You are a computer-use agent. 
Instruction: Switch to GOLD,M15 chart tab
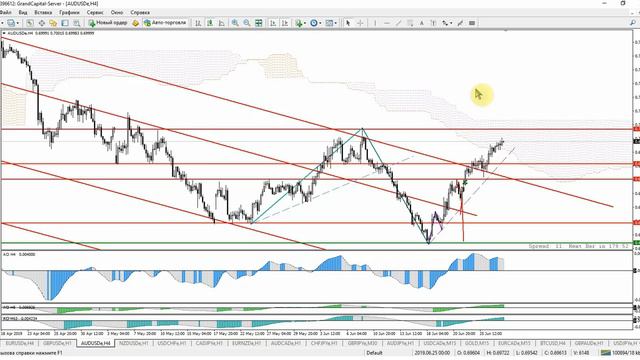pyautogui.click(x=477, y=344)
